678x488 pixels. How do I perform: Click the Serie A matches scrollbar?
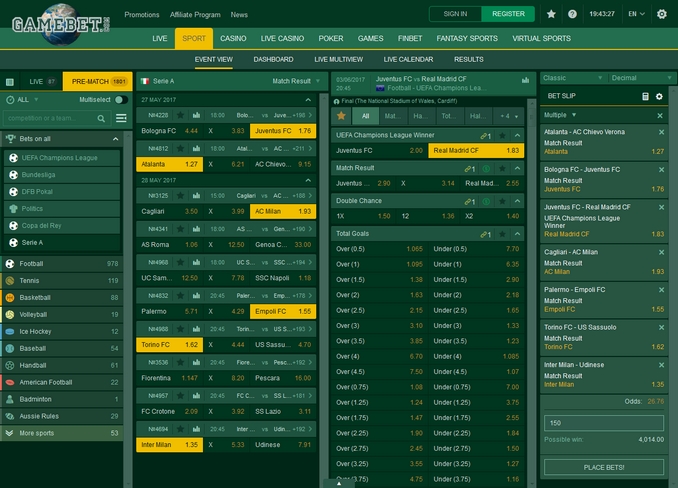tap(324, 290)
